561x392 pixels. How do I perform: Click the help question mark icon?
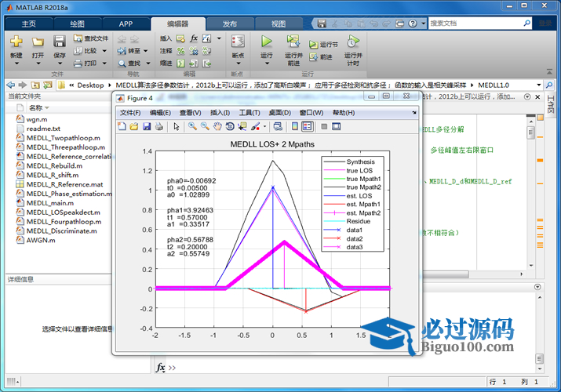pyautogui.click(x=413, y=24)
